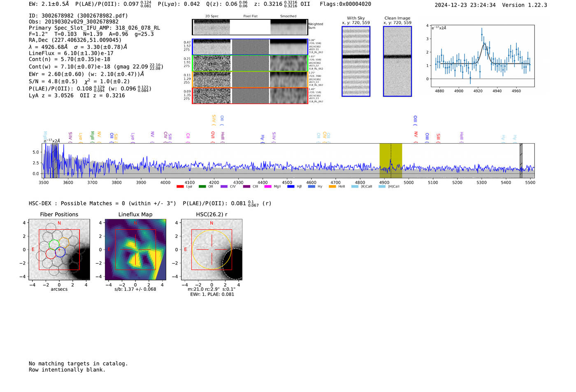The image size is (576, 392).
Task: Click the dark purple CIII legend swatch
Action: [246, 187]
